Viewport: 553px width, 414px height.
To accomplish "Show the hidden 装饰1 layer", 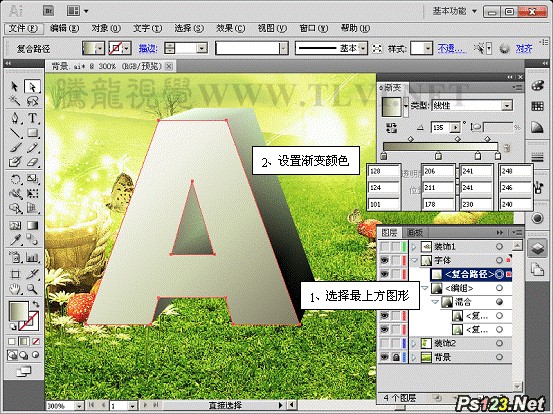I will (x=384, y=246).
